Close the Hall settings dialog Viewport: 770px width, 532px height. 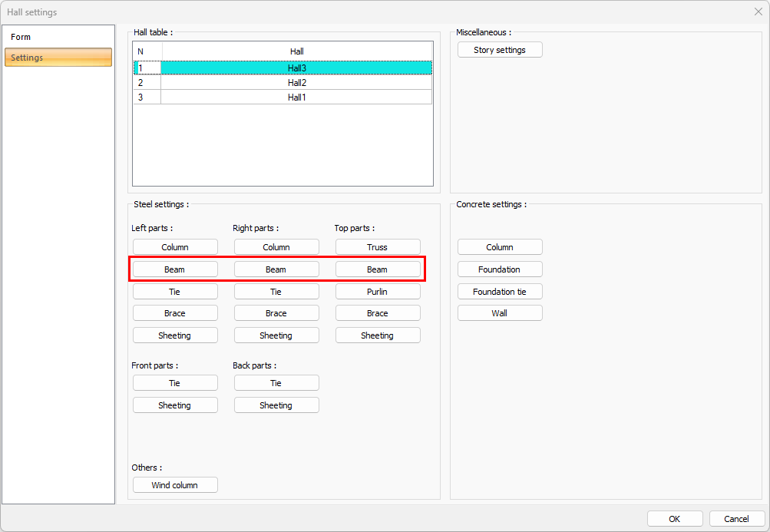(x=758, y=12)
